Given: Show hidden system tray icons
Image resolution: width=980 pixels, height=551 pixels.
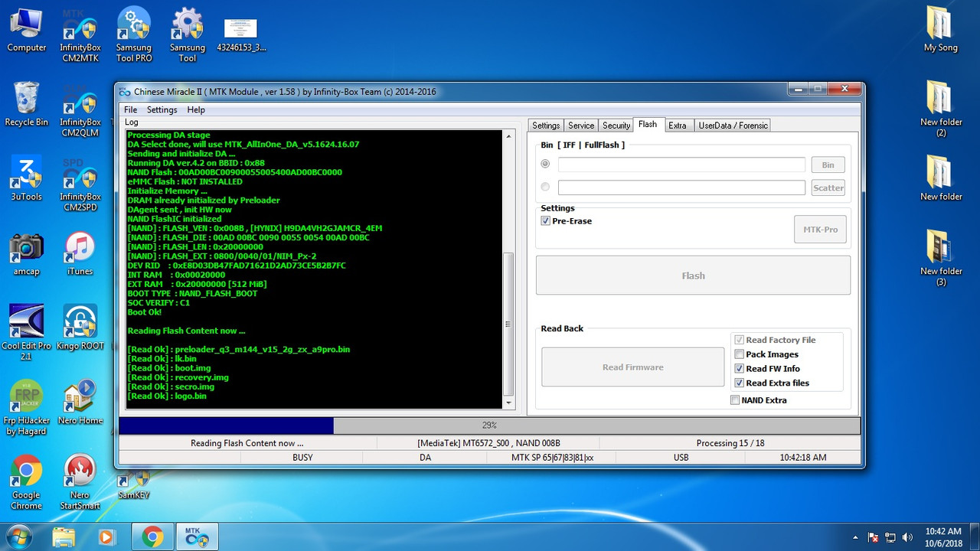Looking at the screenshot, I should tap(855, 537).
